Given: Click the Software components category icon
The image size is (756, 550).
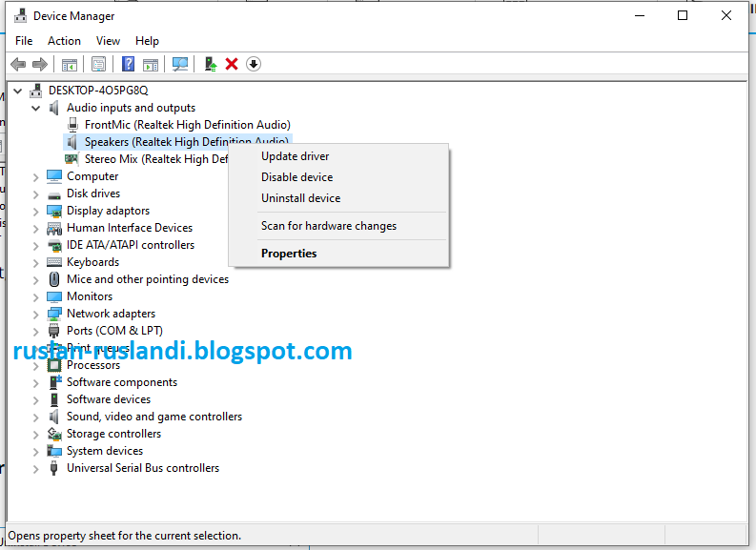Looking at the screenshot, I should (x=55, y=382).
